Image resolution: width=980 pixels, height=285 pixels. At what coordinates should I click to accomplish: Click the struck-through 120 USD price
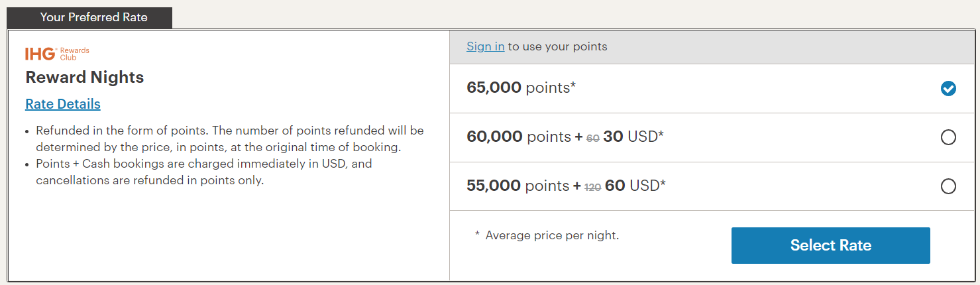(x=592, y=187)
